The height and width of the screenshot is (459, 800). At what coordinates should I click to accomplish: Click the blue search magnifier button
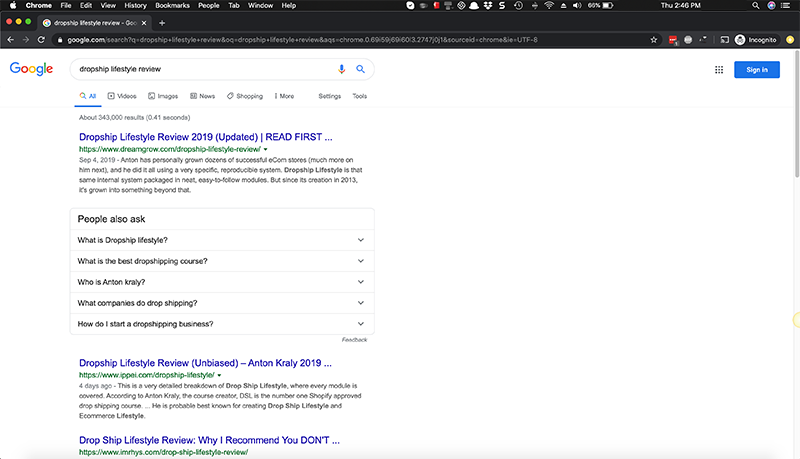[x=360, y=69]
